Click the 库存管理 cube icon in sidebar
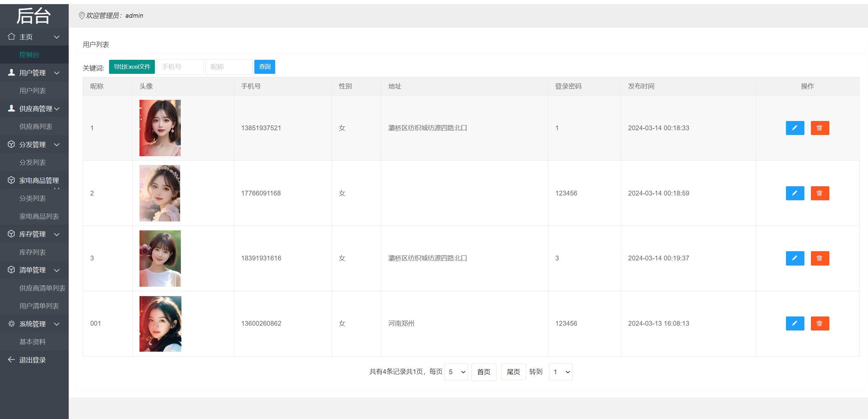 [x=11, y=234]
